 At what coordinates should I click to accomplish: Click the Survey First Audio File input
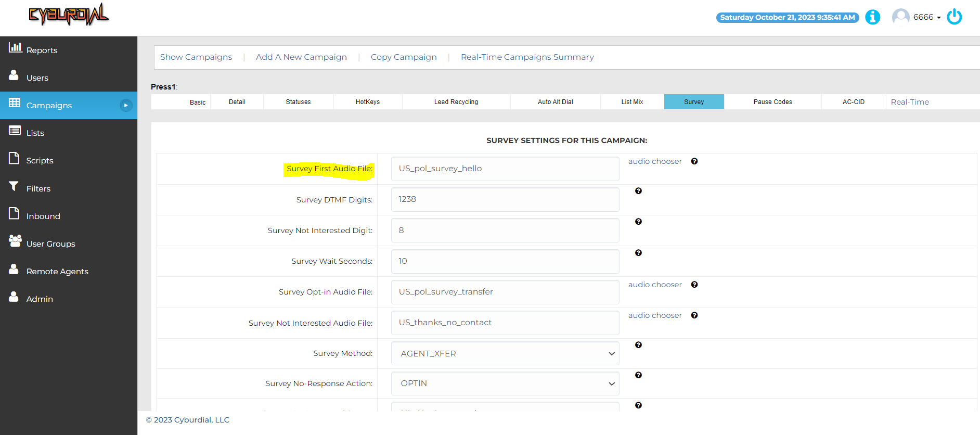[505, 169]
